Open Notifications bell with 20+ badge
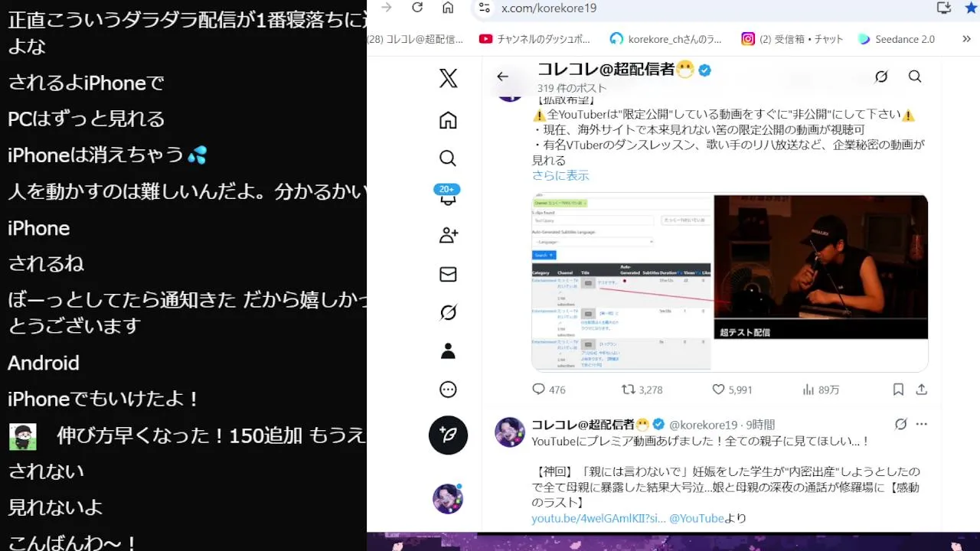 click(448, 196)
